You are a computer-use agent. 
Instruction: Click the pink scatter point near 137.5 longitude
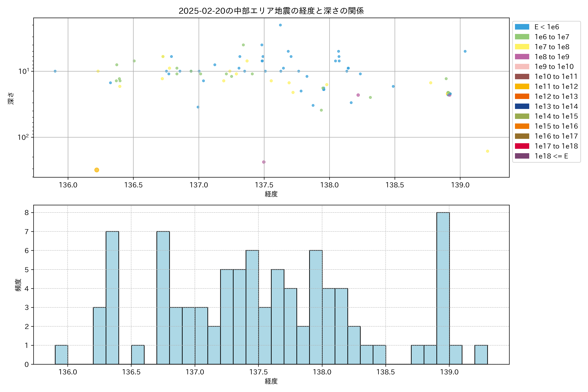point(264,162)
